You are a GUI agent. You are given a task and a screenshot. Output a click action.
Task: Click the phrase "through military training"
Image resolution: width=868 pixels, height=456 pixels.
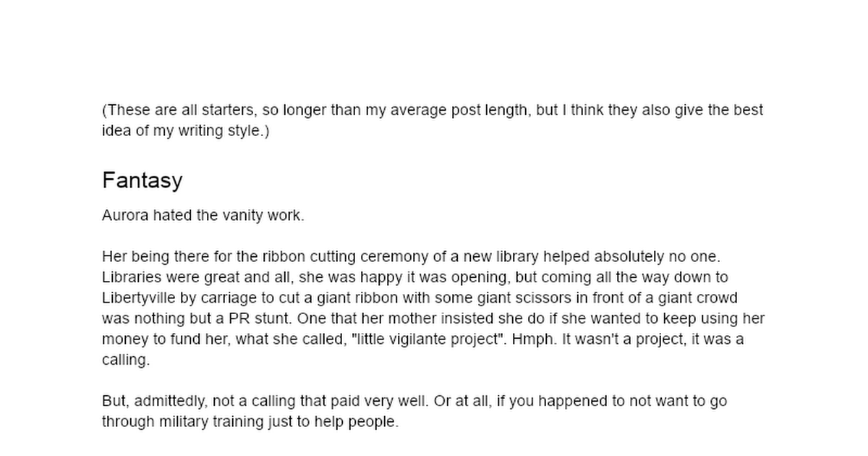(184, 422)
